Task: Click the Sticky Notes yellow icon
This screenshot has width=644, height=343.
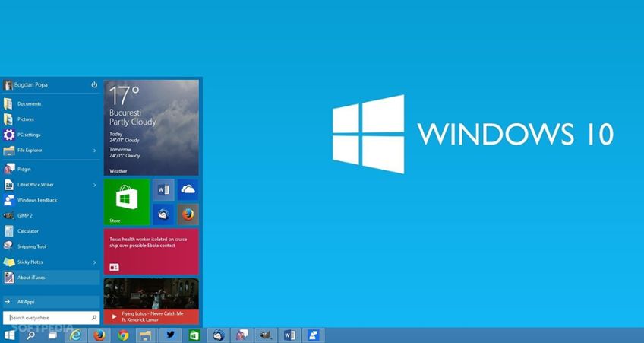Action: pyautogui.click(x=9, y=262)
